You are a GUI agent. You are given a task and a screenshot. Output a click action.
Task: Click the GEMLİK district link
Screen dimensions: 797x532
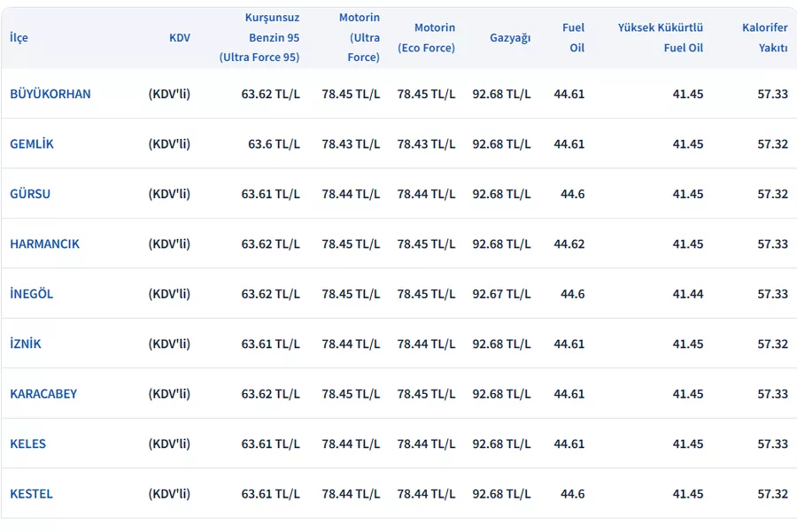click(32, 143)
